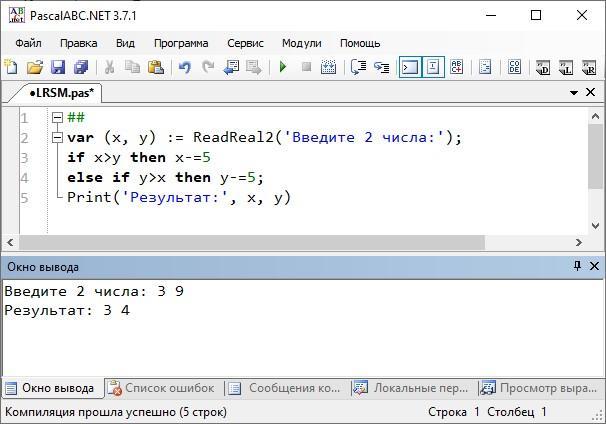Switch to the Локальные пер... tab
The height and width of the screenshot is (424, 606).
coord(411,388)
